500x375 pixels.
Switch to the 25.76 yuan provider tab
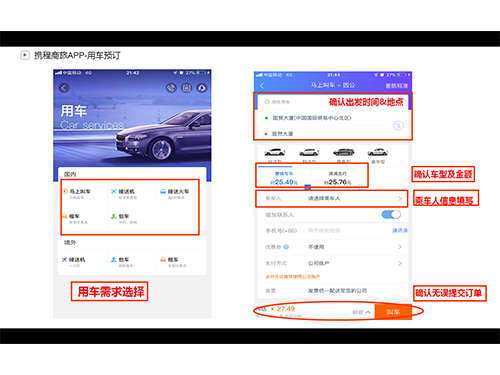coord(337,178)
